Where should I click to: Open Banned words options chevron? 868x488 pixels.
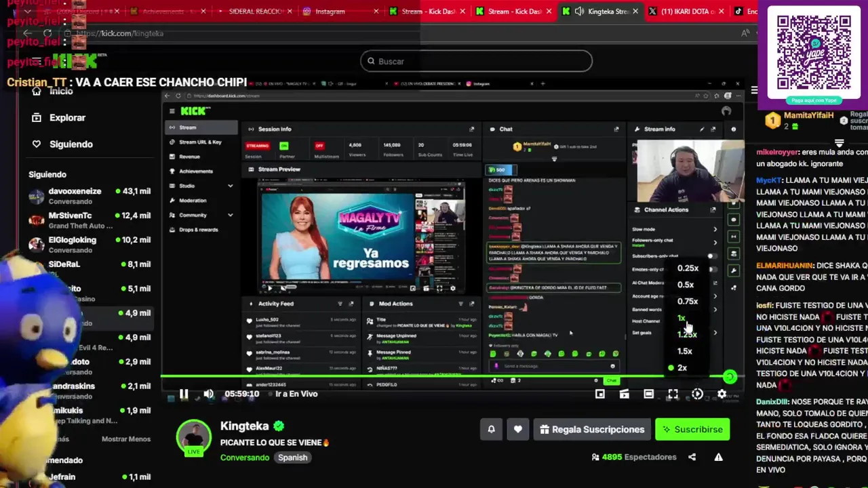coord(715,309)
